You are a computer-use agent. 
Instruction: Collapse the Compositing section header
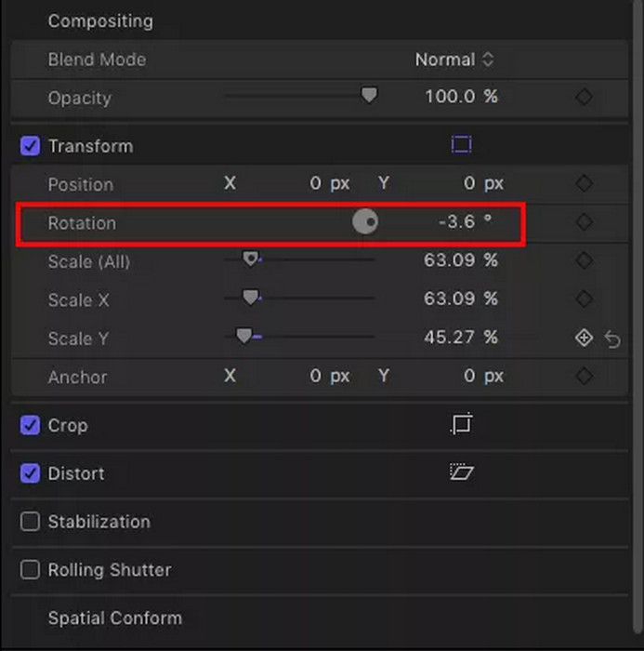pyautogui.click(x=100, y=20)
